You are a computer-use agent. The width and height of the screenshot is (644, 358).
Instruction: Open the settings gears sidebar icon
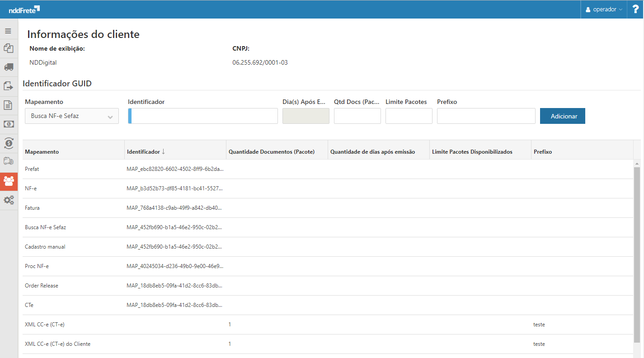pos(9,200)
